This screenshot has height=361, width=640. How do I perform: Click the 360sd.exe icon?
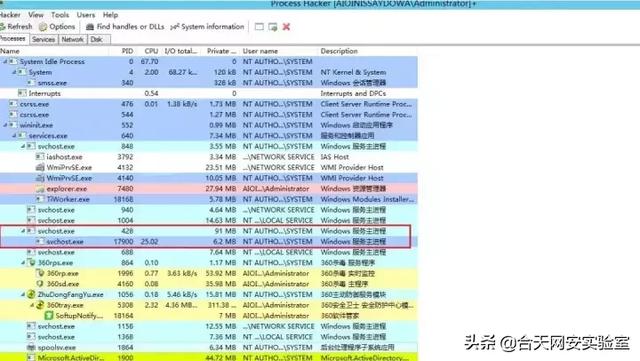click(x=40, y=284)
